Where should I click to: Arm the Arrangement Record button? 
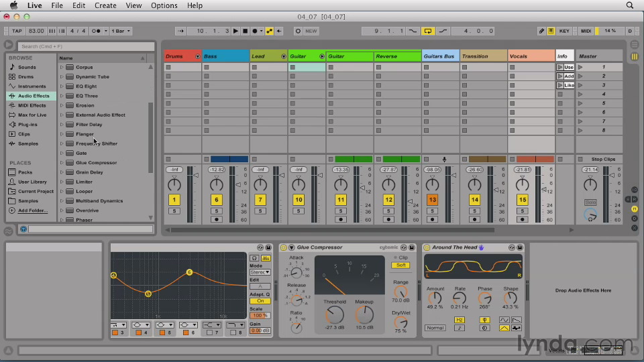[255, 31]
